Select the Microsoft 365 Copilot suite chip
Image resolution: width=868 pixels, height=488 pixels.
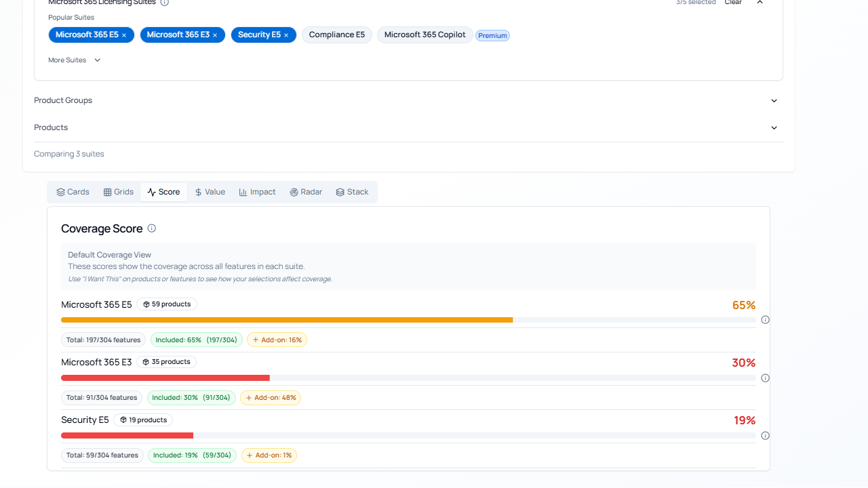425,35
